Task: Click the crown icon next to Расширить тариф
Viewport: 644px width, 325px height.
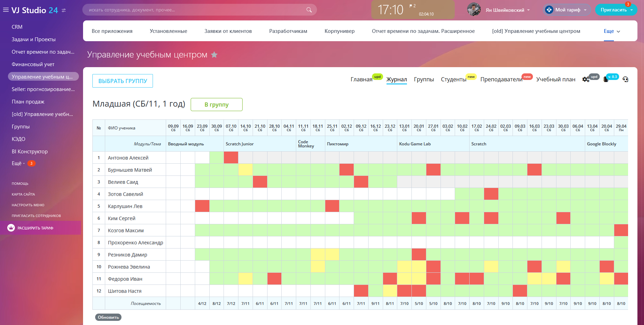Action: point(11,228)
